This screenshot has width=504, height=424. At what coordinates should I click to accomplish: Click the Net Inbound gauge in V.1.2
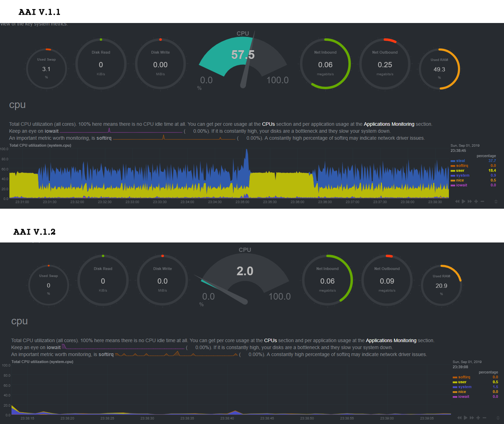tap(328, 280)
